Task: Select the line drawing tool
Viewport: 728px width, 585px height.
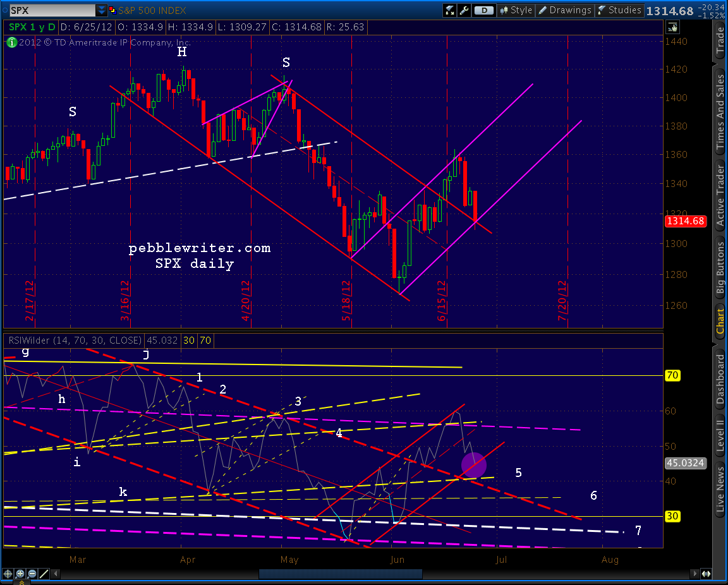Action: [x=44, y=574]
